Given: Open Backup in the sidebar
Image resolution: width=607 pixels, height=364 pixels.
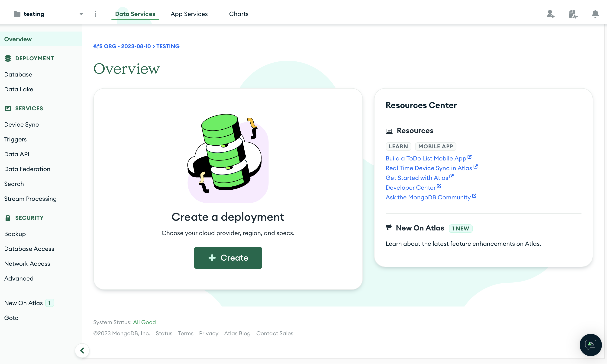Looking at the screenshot, I should tap(41, 234).
